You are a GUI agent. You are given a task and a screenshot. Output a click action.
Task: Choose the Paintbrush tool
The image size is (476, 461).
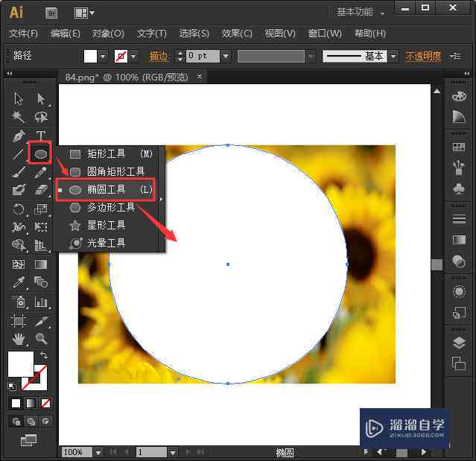click(19, 172)
